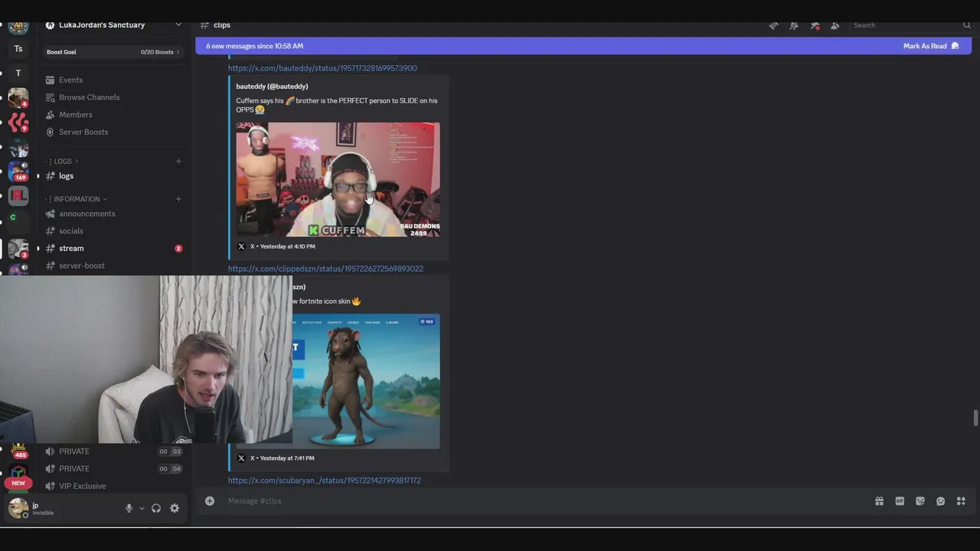Image resolution: width=980 pixels, height=551 pixels.
Task: Open the Cuffem stream clip thumbnail
Action: (338, 180)
